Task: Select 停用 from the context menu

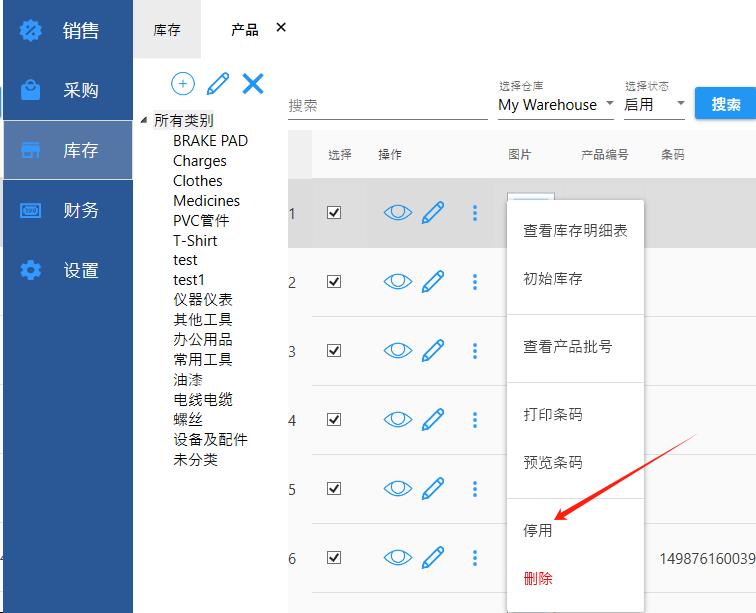Action: (x=538, y=531)
